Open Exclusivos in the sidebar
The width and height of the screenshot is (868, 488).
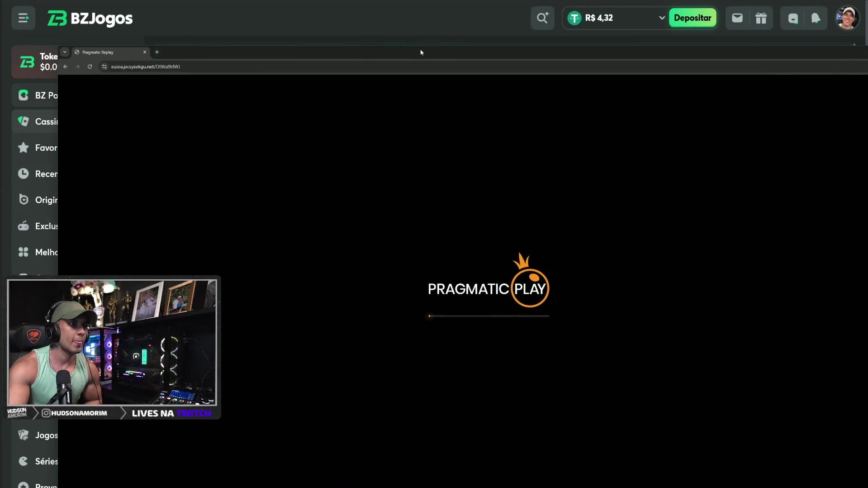click(x=35, y=226)
